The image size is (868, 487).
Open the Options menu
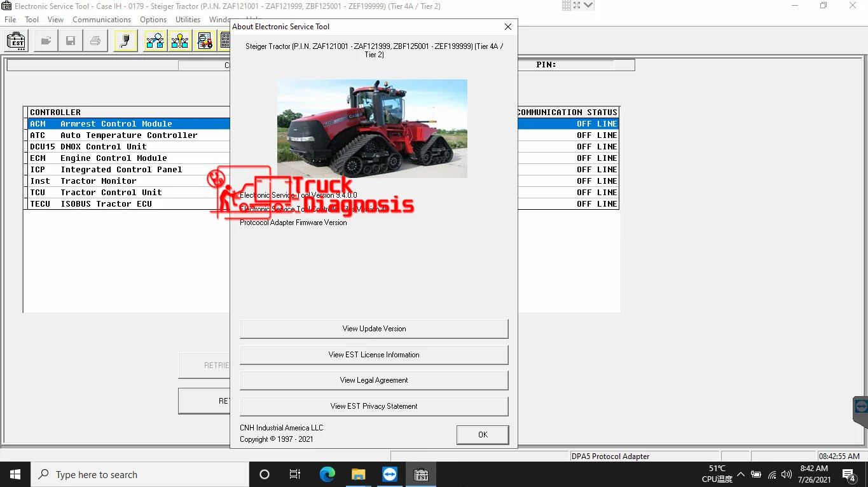point(153,20)
